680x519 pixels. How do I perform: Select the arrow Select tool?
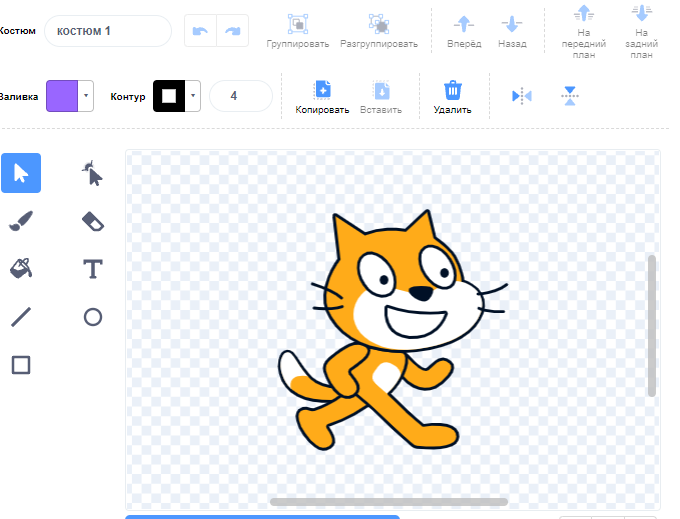21,173
